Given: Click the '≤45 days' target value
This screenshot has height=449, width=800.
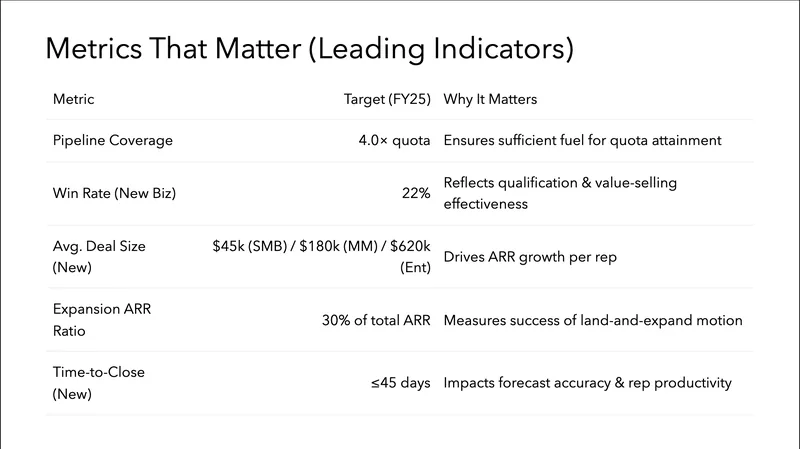Looking at the screenshot, I should tap(400, 383).
